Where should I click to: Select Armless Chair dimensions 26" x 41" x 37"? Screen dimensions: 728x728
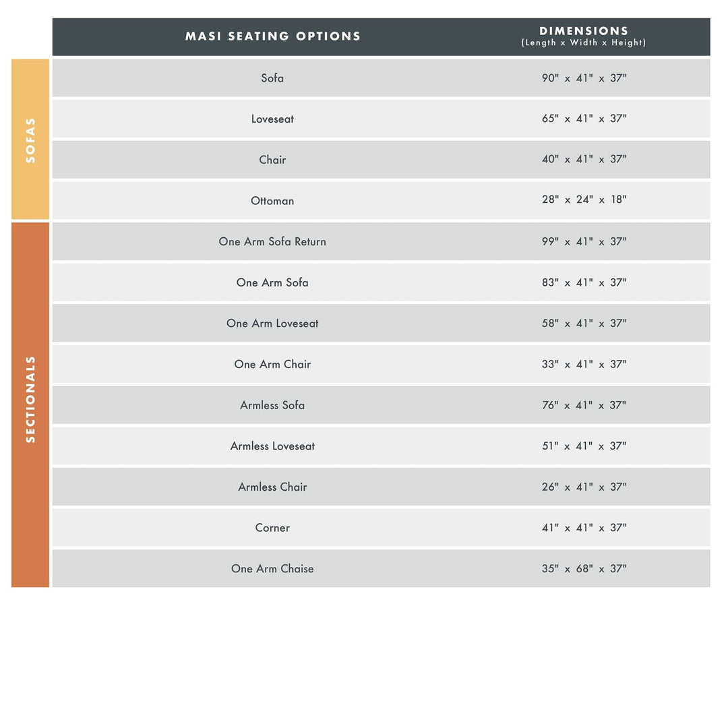point(584,487)
